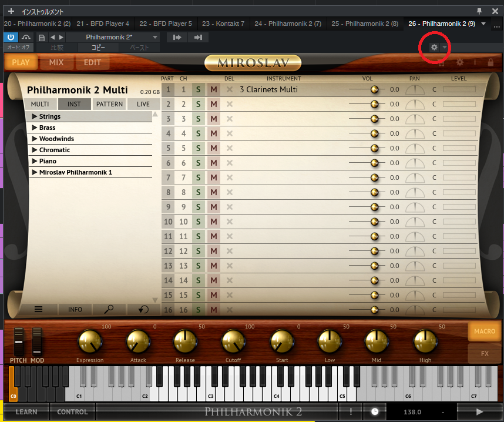Expand the Woodwinds category
The width and height of the screenshot is (504, 422).
tap(35, 139)
